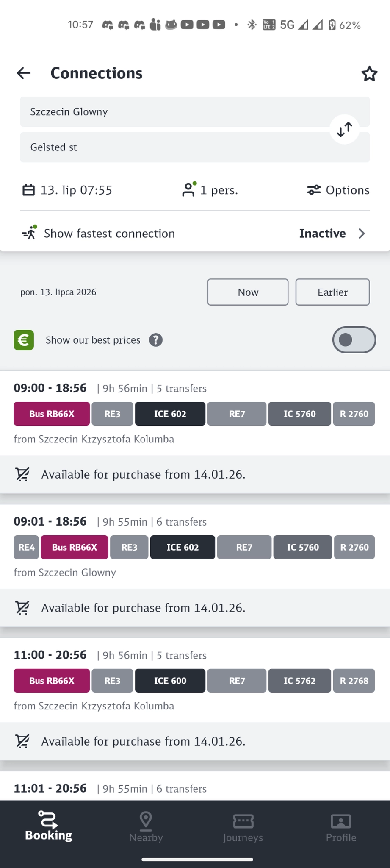
Task: Switch to the Nearby tab
Action: 146,827
